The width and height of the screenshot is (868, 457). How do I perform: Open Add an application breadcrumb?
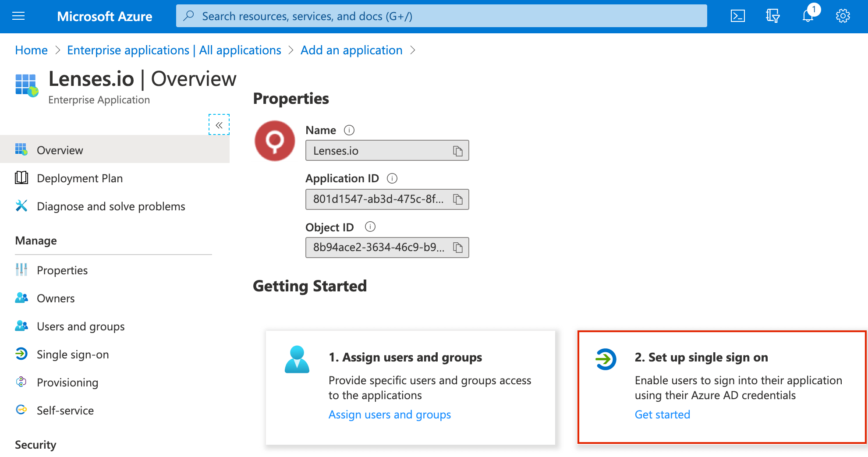pos(351,50)
